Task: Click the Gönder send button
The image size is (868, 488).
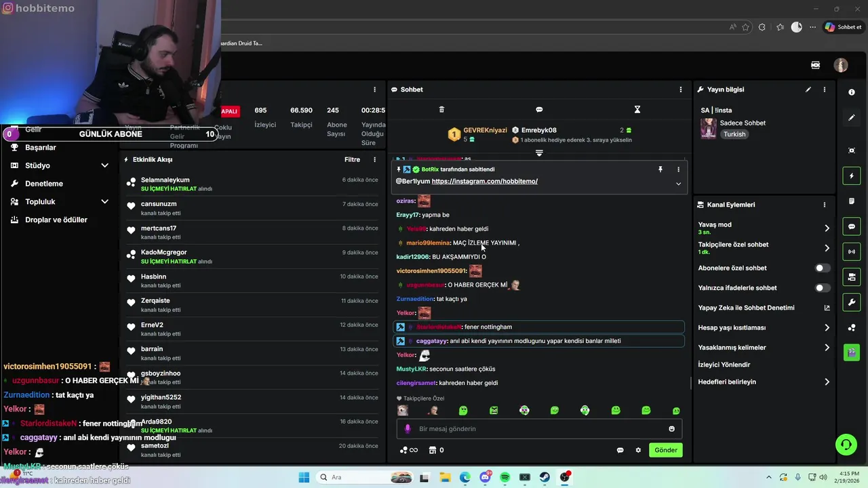Action: pos(665,450)
